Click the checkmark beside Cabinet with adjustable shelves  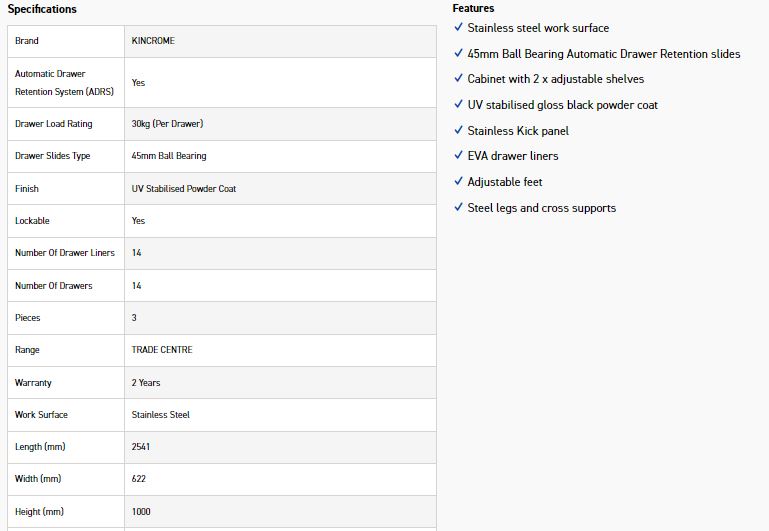pos(458,79)
